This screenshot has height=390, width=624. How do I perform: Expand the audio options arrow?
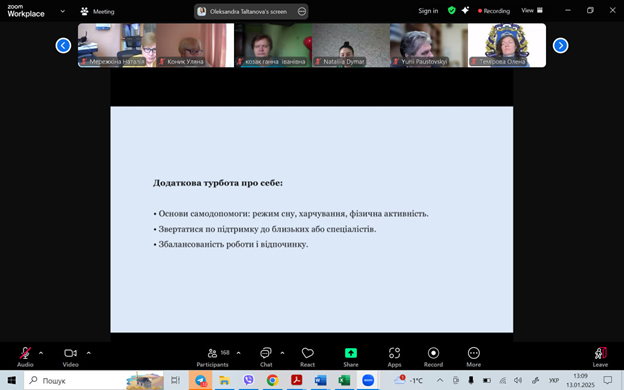[41, 353]
